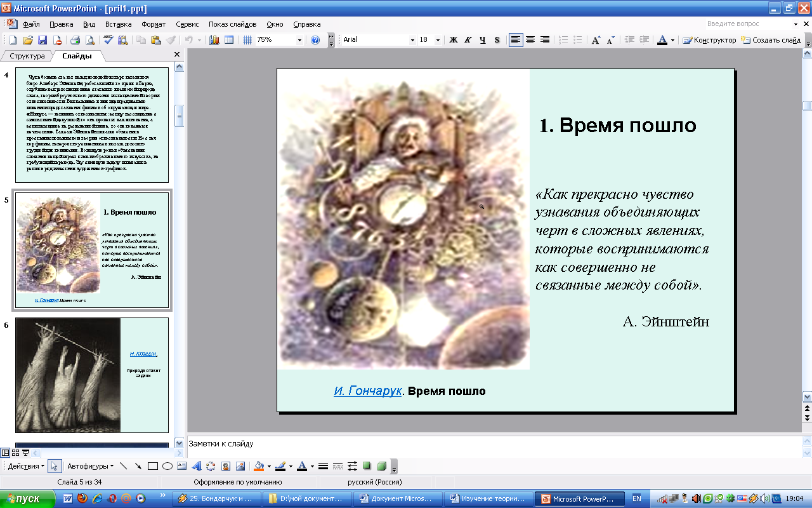
Task: Paste from clipboard icon
Action: pyautogui.click(x=156, y=40)
